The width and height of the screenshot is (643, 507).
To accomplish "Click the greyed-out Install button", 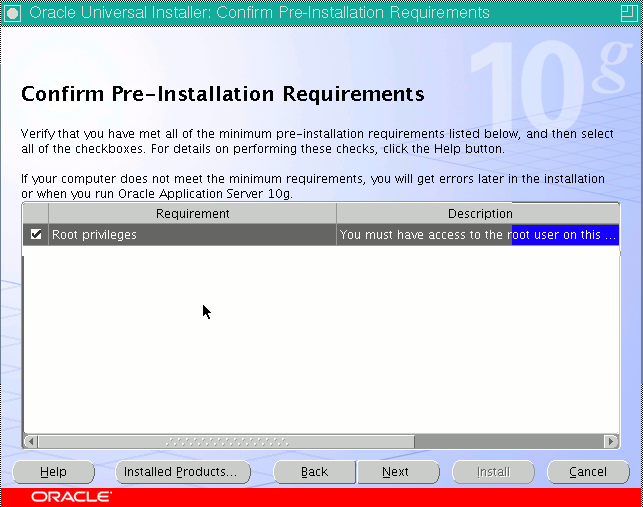I will click(x=493, y=472).
